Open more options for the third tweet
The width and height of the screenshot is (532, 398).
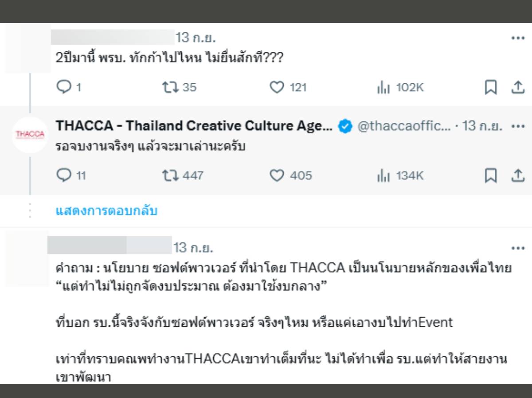518,248
